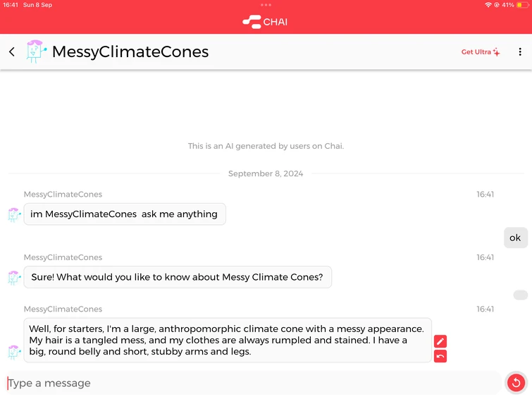The width and height of the screenshot is (532, 399).
Task: Select the 'im MessyClimateCones ask me anything' bubble
Action: pos(125,214)
